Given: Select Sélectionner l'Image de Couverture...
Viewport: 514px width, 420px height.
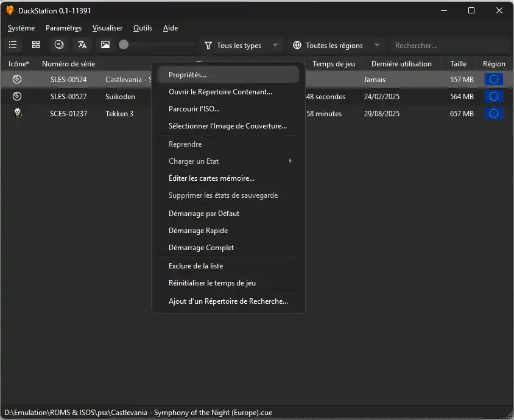Looking at the screenshot, I should pos(228,126).
